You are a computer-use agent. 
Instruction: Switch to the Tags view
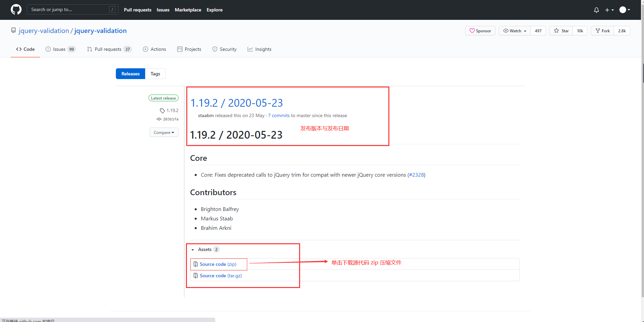155,74
